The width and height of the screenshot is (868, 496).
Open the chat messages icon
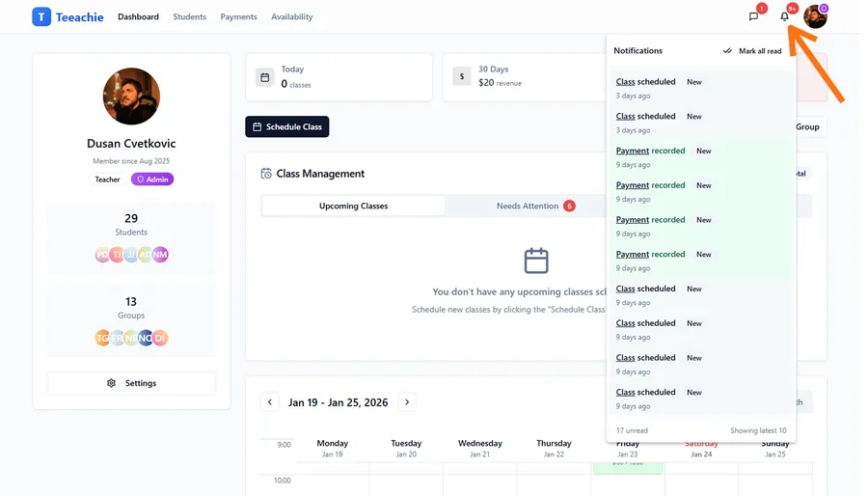pyautogui.click(x=754, y=16)
